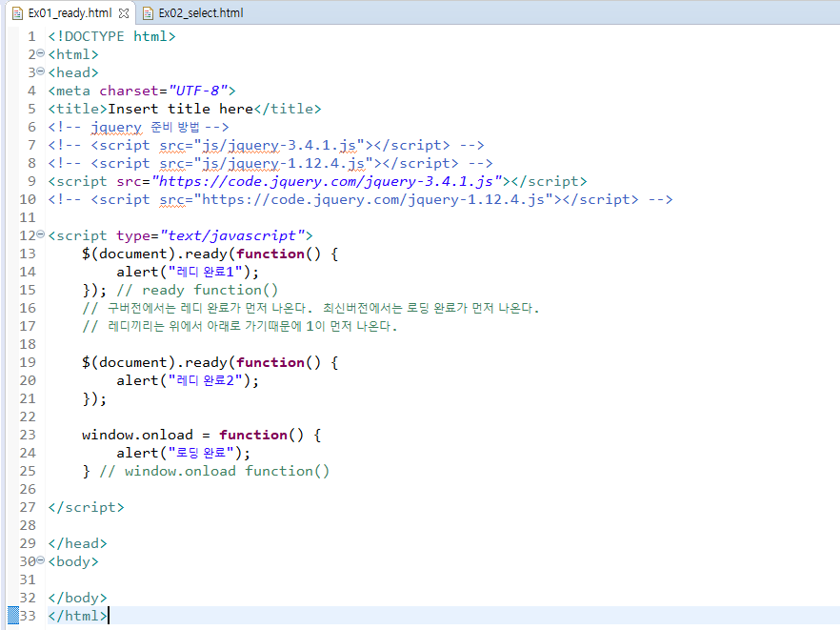The height and width of the screenshot is (630, 840).
Task: Click the alert "레디 완료1" statement
Action: (188, 272)
